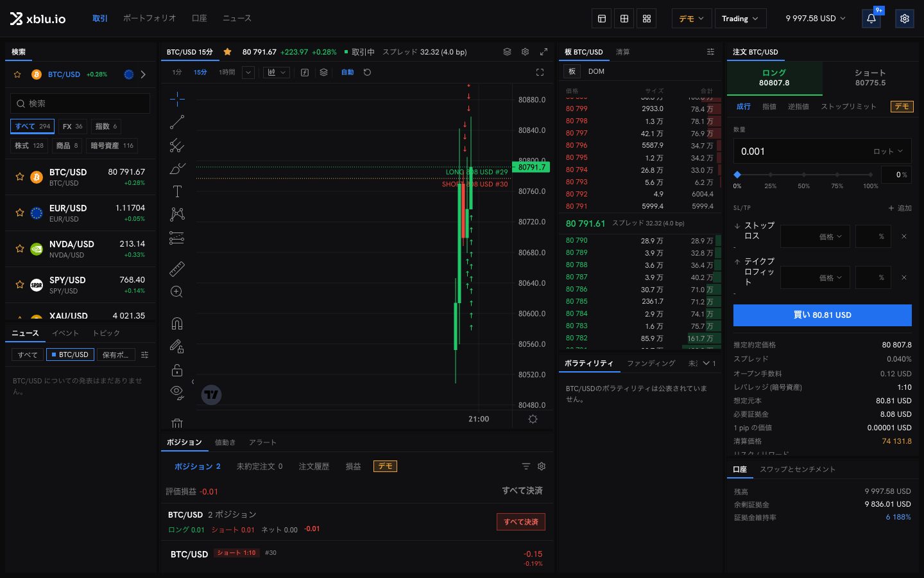
Task: Filter instruments by 暗号資産 116
Action: click(112, 146)
